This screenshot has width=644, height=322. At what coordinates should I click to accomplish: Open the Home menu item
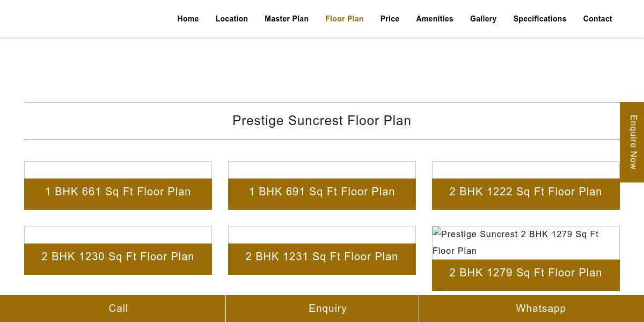click(188, 19)
